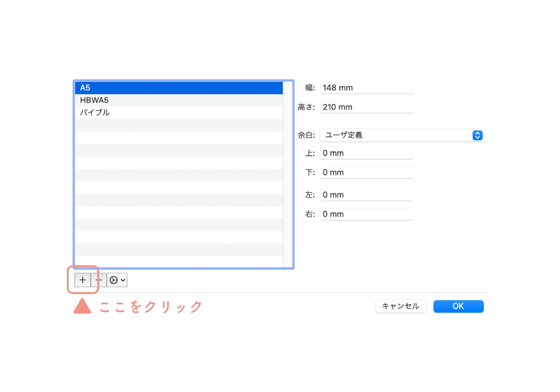
Task: Click the 右 margin input field
Action: [x=366, y=214]
